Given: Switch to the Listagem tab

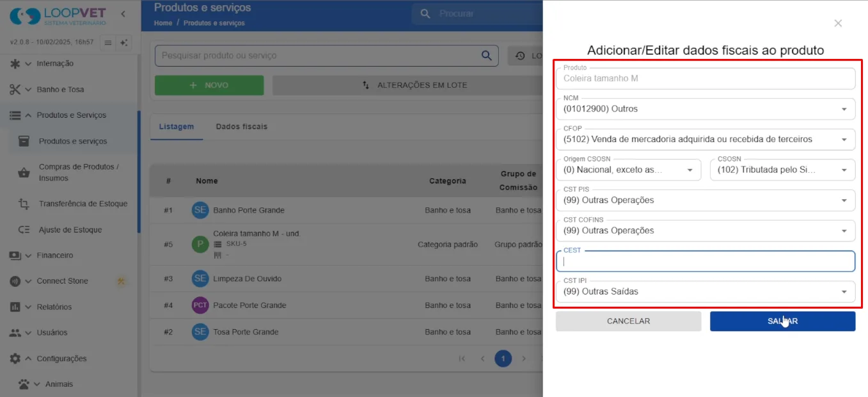Looking at the screenshot, I should click(x=177, y=127).
